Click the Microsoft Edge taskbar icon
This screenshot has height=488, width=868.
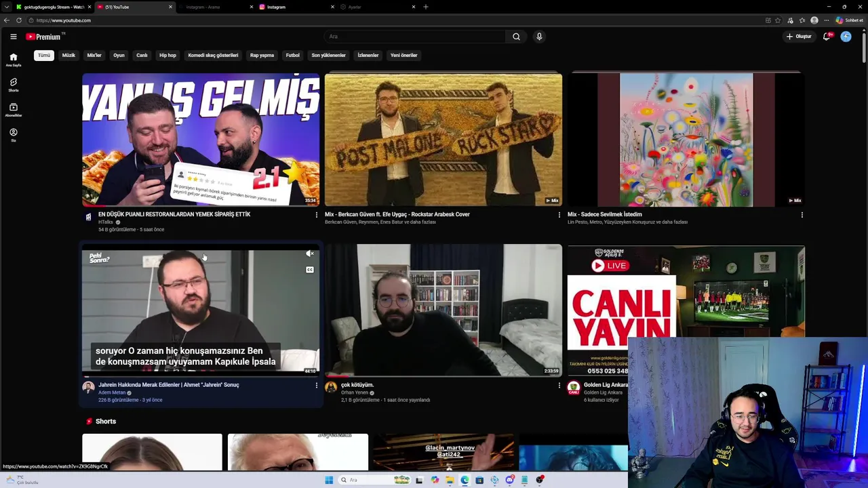click(x=465, y=480)
